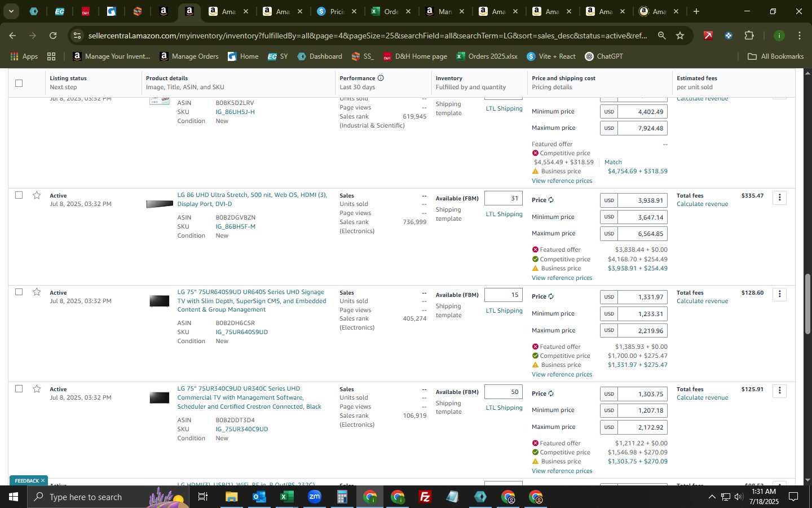This screenshot has height=508, width=812.
Task: Switch to the Manage Orders browser tab
Action: tap(444, 11)
